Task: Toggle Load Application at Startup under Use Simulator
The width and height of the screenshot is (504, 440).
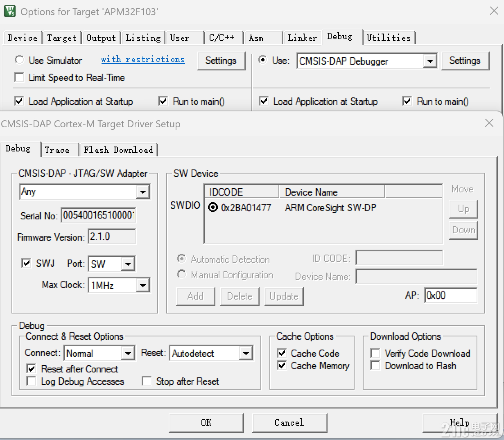Action: click(x=19, y=101)
